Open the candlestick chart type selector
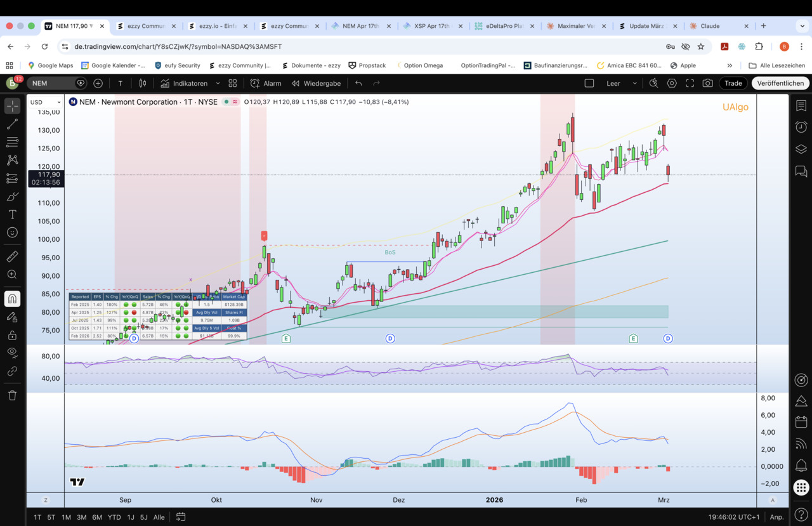The height and width of the screenshot is (526, 812). pos(143,83)
